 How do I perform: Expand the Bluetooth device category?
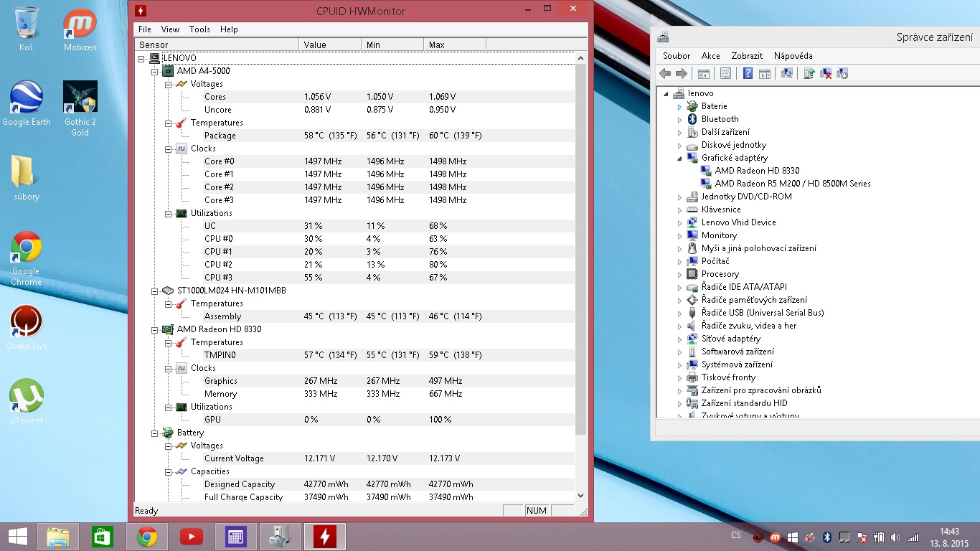click(x=679, y=119)
